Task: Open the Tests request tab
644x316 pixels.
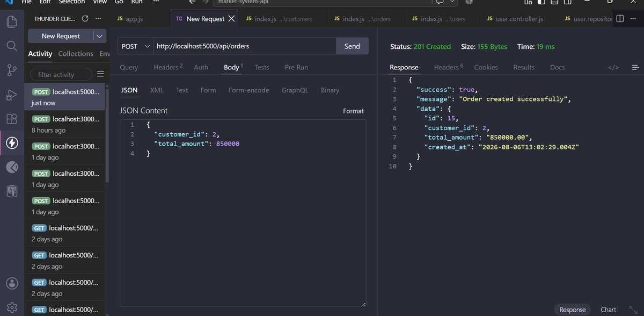Action: tap(262, 67)
